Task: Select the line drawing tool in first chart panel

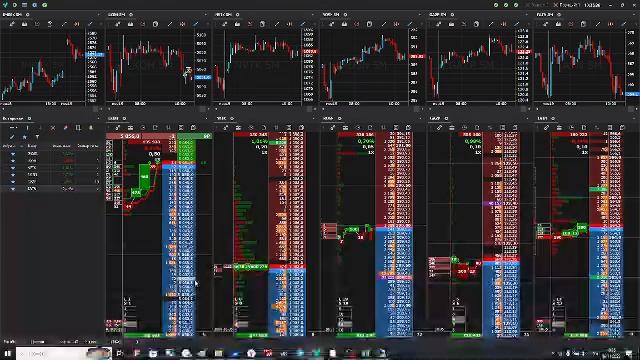Action: (64, 24)
